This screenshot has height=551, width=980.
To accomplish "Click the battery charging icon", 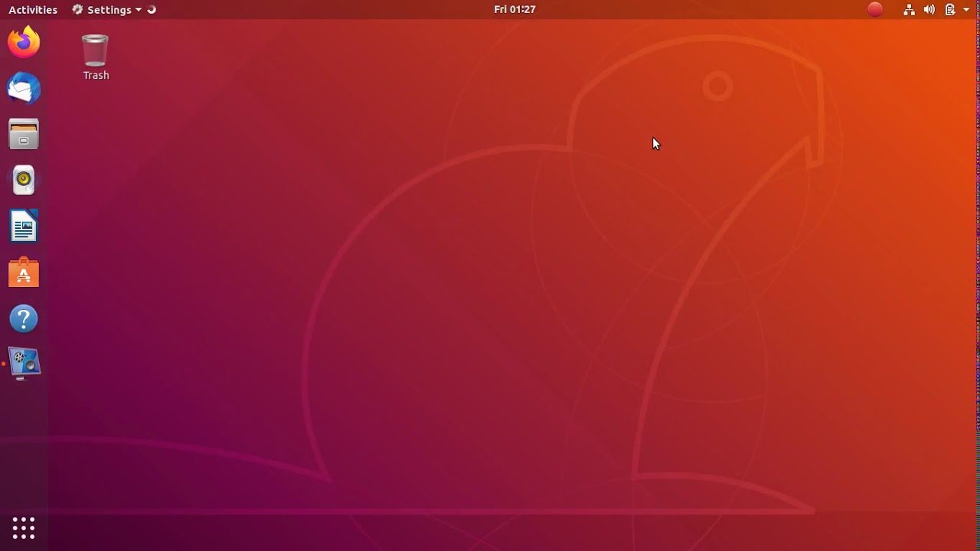I will (950, 9).
